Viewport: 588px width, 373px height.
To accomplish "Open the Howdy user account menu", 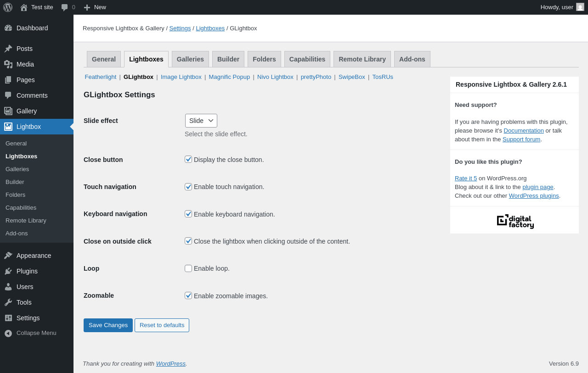I will (562, 7).
